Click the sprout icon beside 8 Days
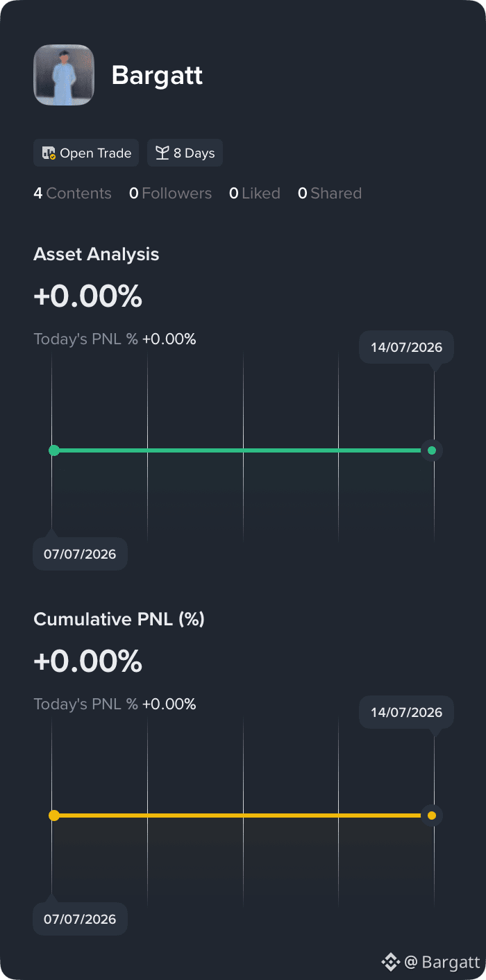Viewport: 486px width, 980px height. click(162, 153)
